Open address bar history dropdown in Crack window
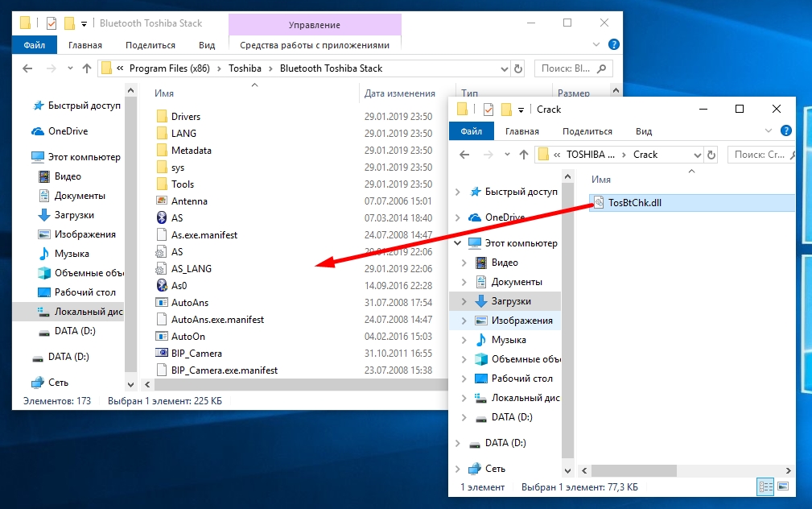The height and width of the screenshot is (509, 812). [696, 155]
